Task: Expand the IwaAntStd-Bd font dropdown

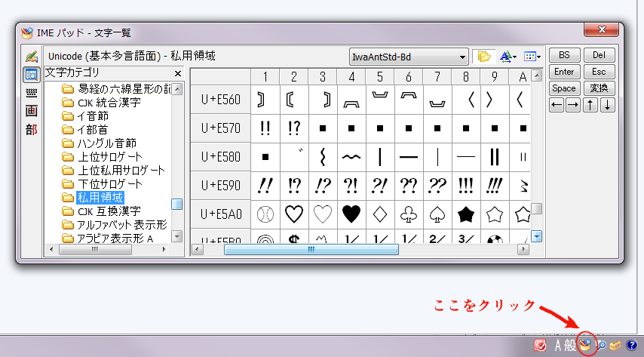Action: pyautogui.click(x=463, y=57)
